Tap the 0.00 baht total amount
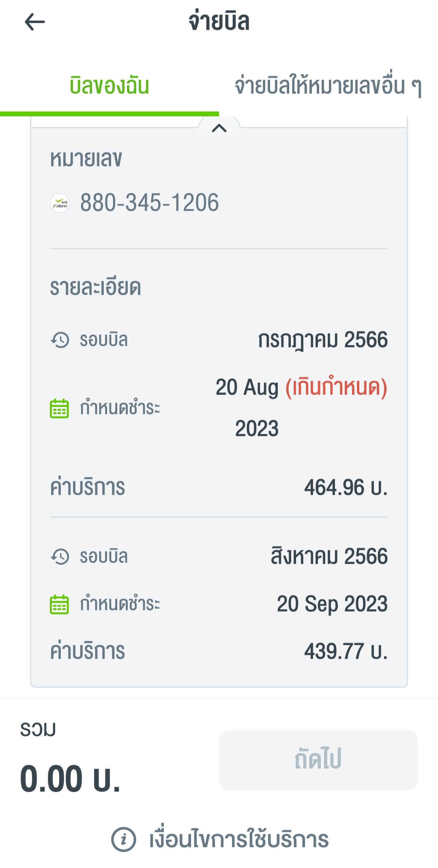The height and width of the screenshot is (868, 438). click(x=71, y=779)
